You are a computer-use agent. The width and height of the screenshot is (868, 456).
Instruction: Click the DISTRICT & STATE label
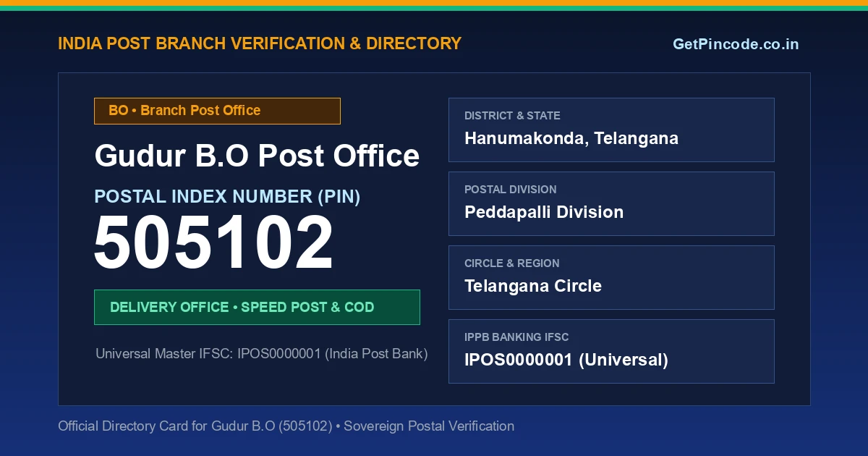coord(512,116)
